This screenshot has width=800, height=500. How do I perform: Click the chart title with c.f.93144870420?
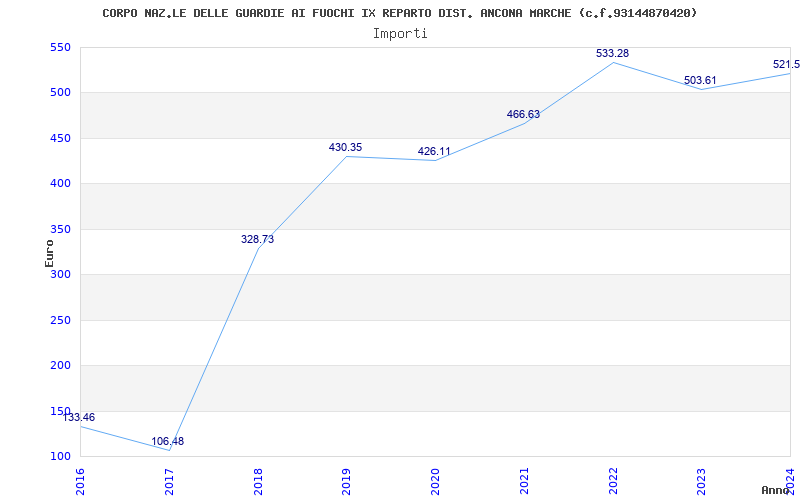(x=399, y=13)
